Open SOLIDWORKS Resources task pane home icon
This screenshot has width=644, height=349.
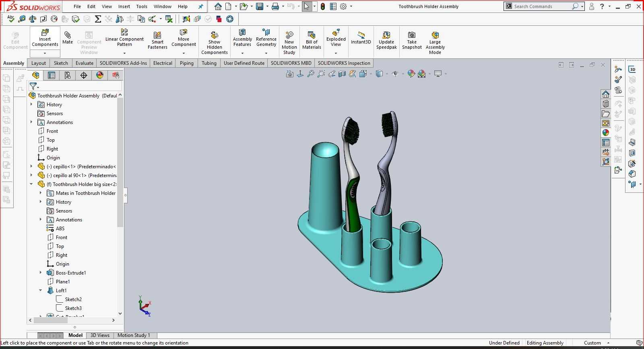pyautogui.click(x=606, y=94)
